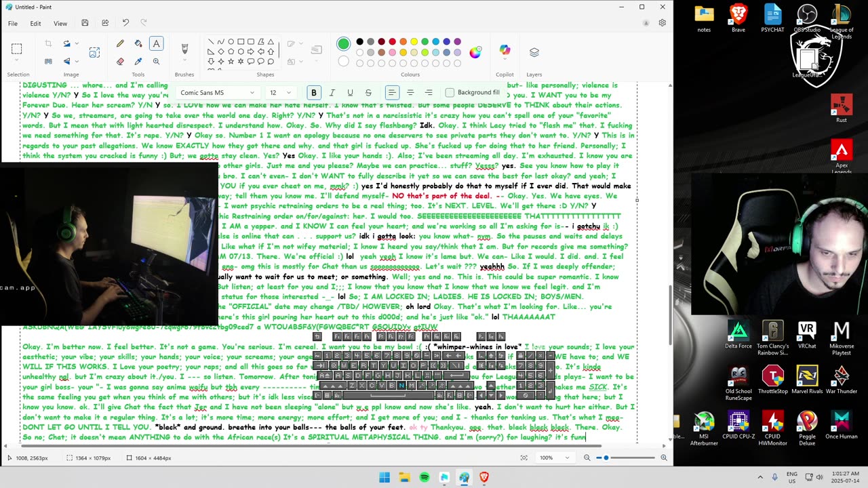Open the OBS Studio desktop shortcut
Viewport: 868px width, 488px height.
(x=807, y=18)
